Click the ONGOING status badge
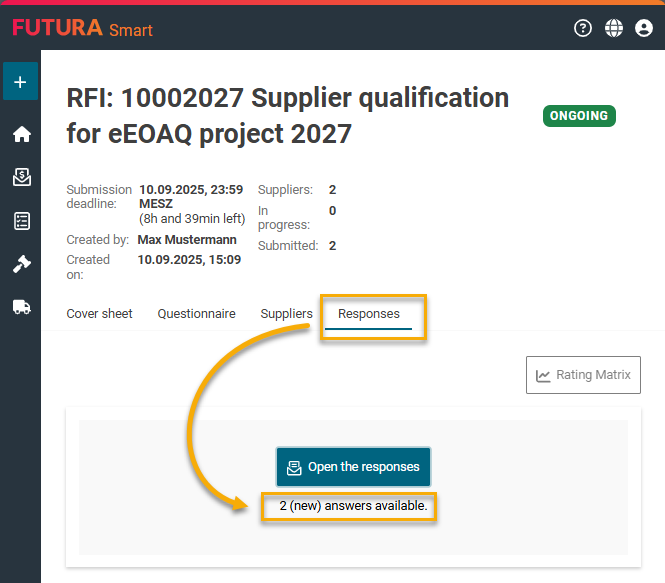665x583 pixels. point(579,116)
